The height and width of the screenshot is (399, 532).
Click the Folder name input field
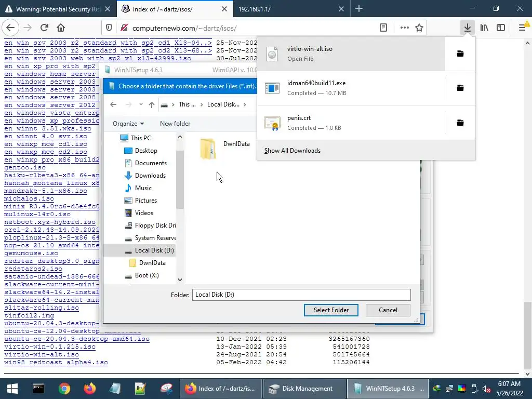click(x=301, y=295)
